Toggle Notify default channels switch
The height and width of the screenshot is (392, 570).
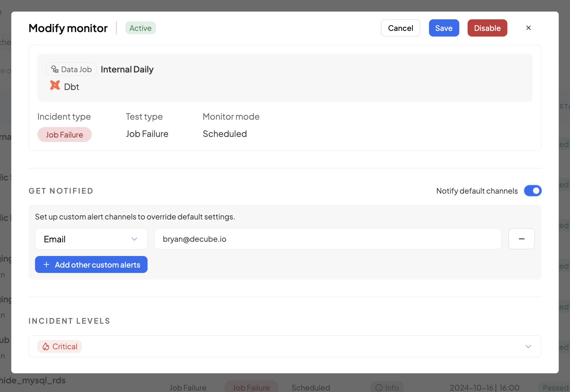coord(533,191)
